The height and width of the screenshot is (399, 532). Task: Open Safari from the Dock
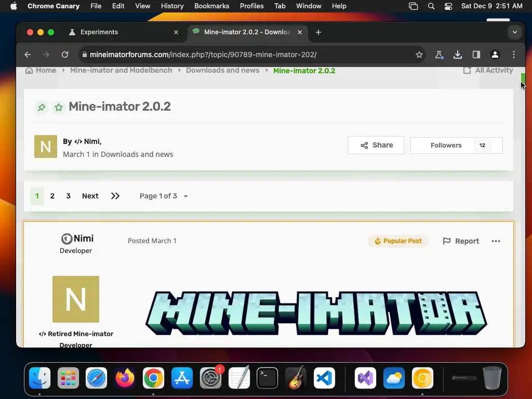coord(96,378)
